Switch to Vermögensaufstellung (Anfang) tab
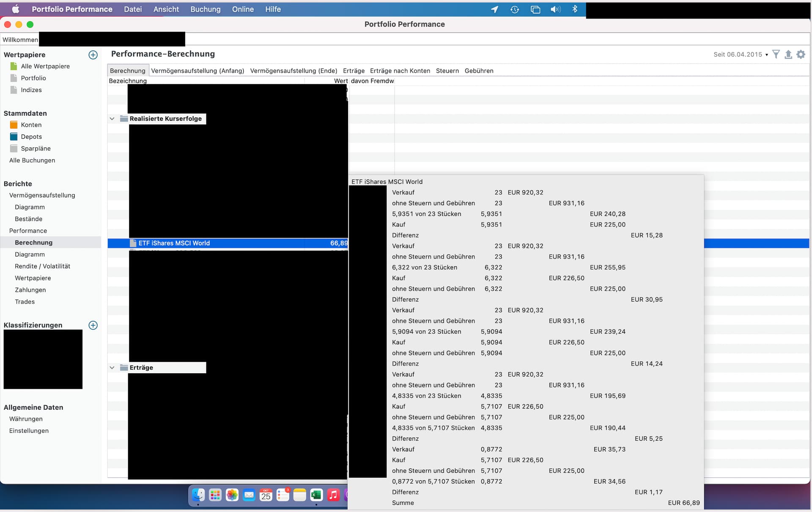 (198, 71)
